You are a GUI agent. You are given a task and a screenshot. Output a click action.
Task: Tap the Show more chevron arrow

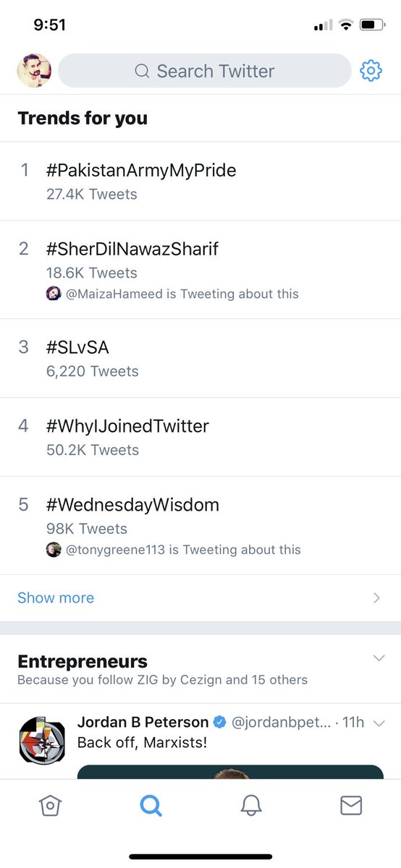[376, 597]
